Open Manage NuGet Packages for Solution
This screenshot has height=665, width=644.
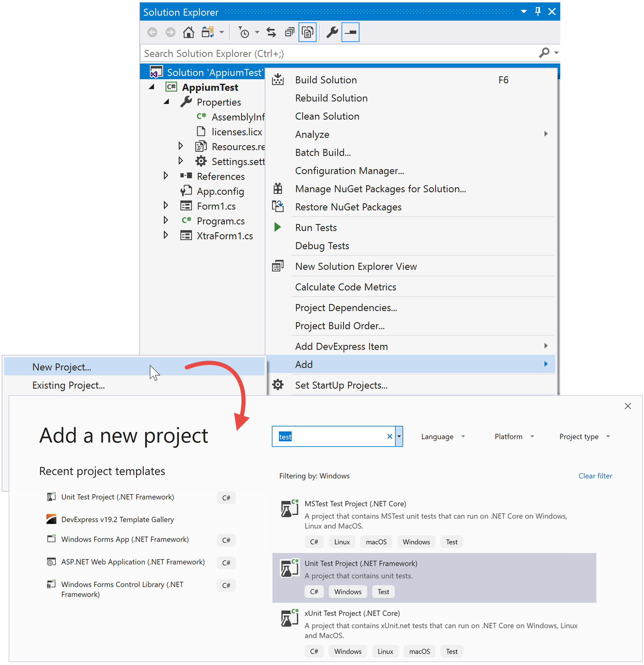pyautogui.click(x=411, y=189)
